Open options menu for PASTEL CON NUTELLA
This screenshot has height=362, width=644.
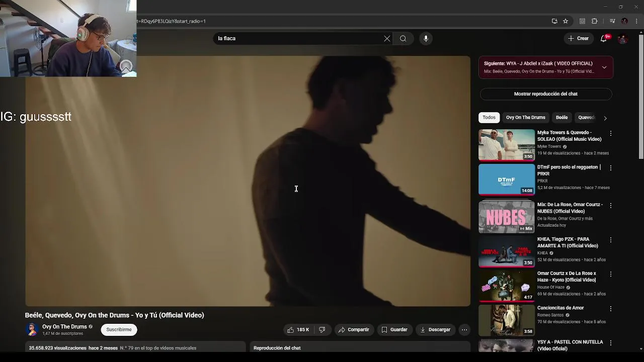[611, 343]
